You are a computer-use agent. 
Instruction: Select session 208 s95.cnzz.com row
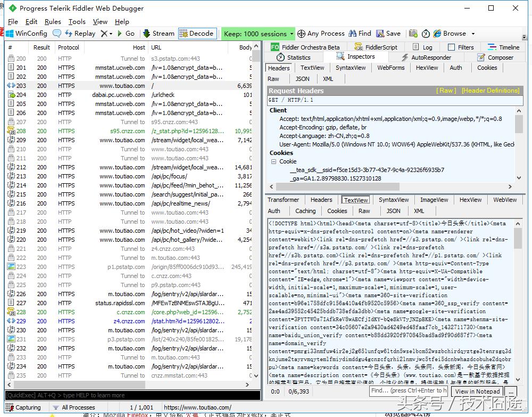click(129, 131)
